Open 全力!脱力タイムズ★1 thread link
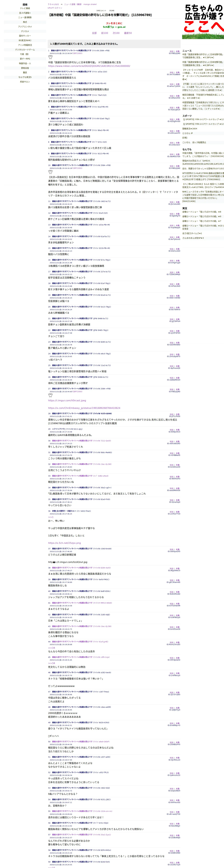This screenshot has width=224, height=868. 192,233
